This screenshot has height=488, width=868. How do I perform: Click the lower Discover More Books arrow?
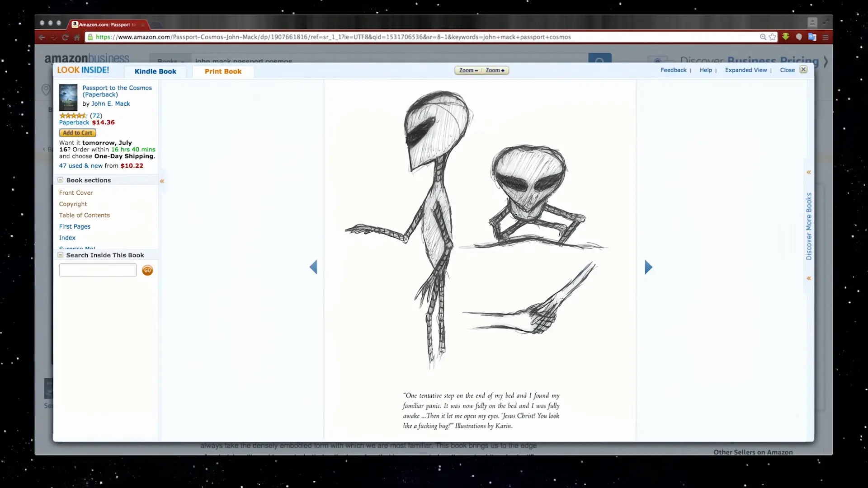click(x=809, y=278)
